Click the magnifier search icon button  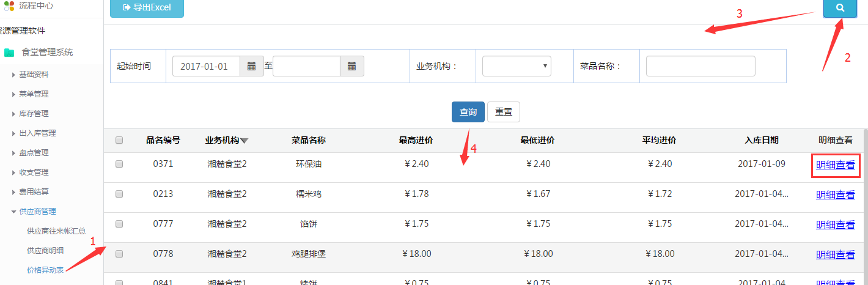pyautogui.click(x=839, y=8)
